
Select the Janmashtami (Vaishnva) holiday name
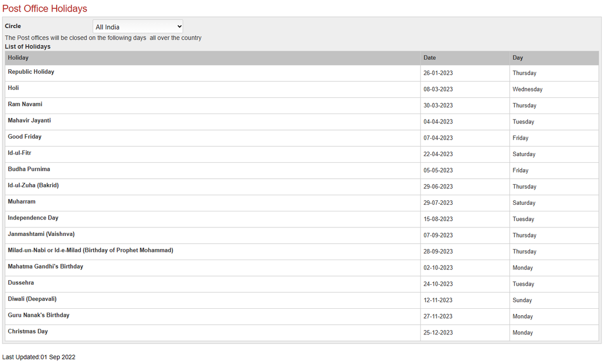coord(41,234)
